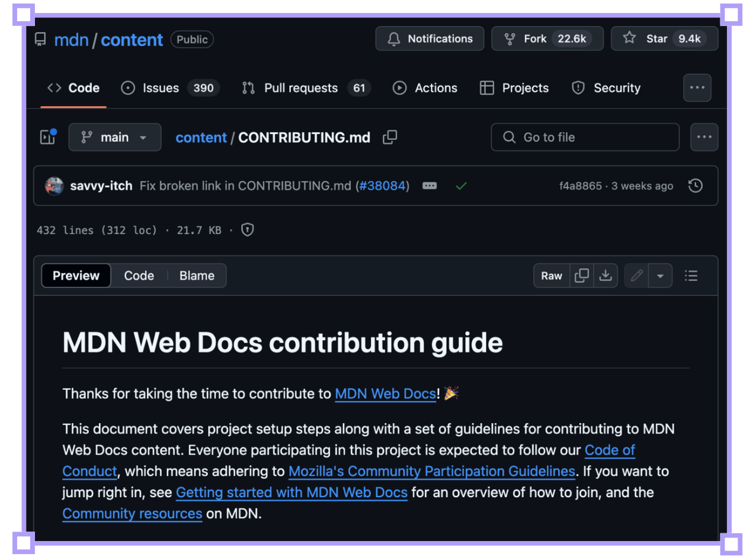The height and width of the screenshot is (560, 756).
Task: Click the Issues count 390 badge
Action: coord(203,88)
